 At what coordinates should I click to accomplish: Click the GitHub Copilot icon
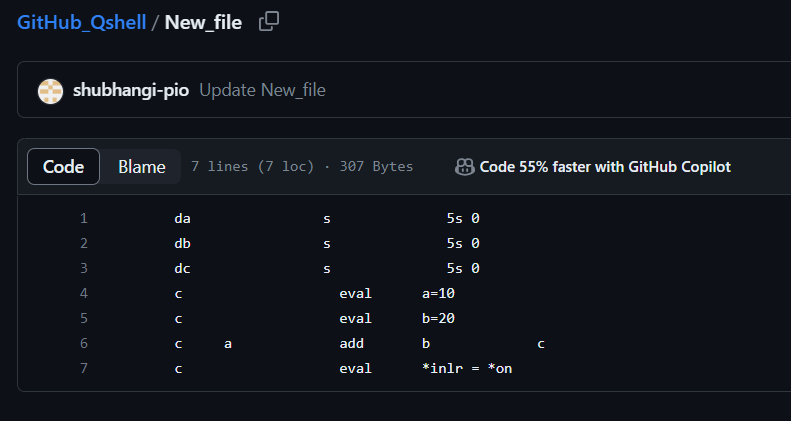pyautogui.click(x=464, y=167)
